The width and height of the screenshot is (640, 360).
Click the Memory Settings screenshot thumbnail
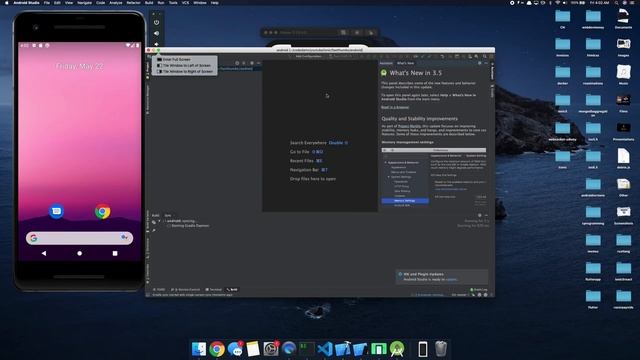point(434,178)
